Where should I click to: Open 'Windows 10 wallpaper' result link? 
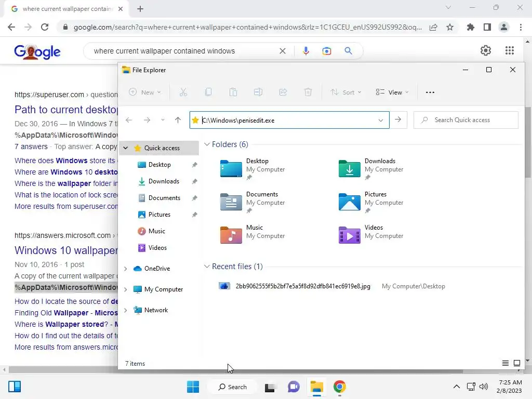pos(66,250)
